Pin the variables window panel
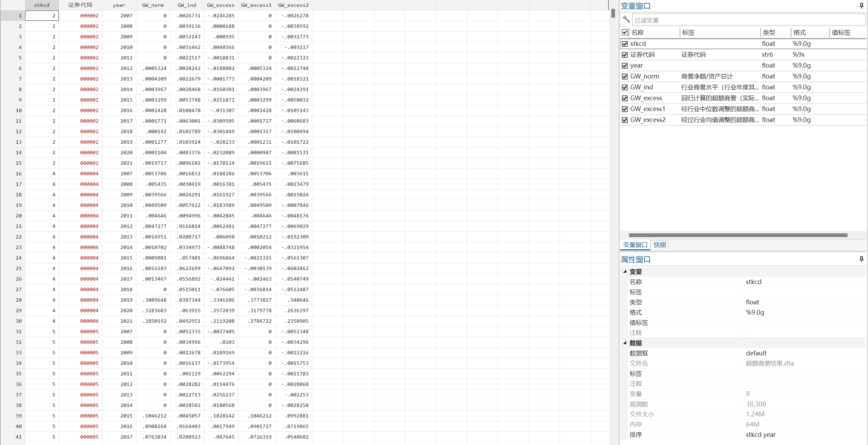 [861, 5]
